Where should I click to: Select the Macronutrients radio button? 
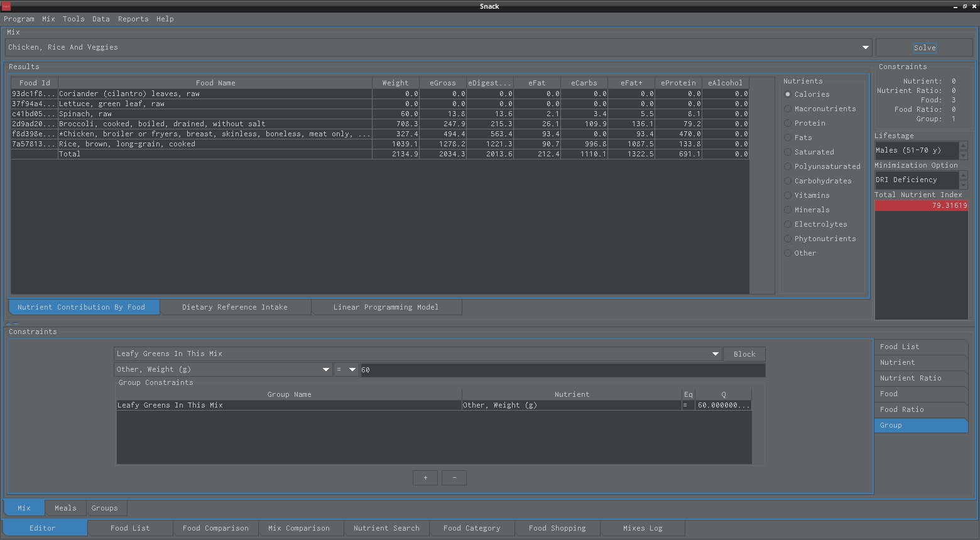[x=788, y=109]
